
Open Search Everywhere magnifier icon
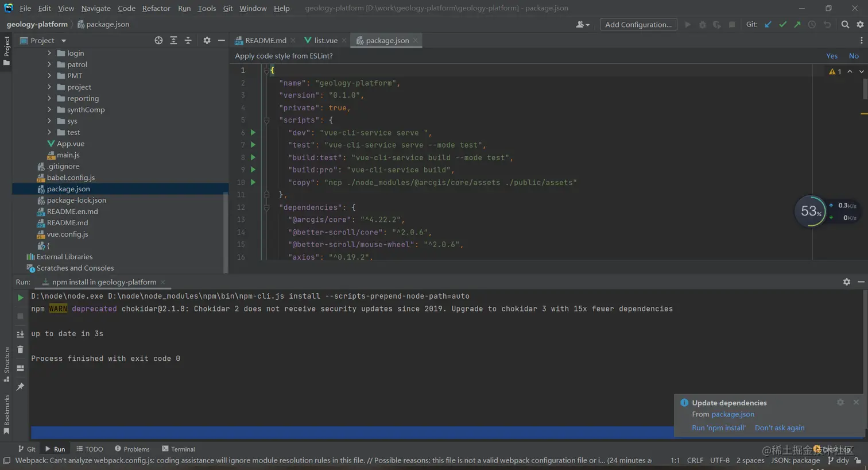tap(845, 24)
